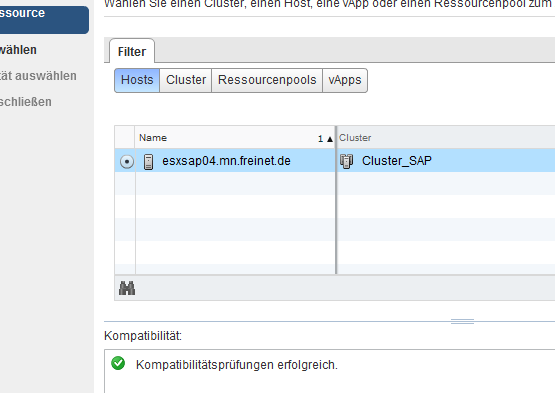555x393 pixels.
Task: Toggle the Ressourcenpools filter button
Action: [267, 80]
